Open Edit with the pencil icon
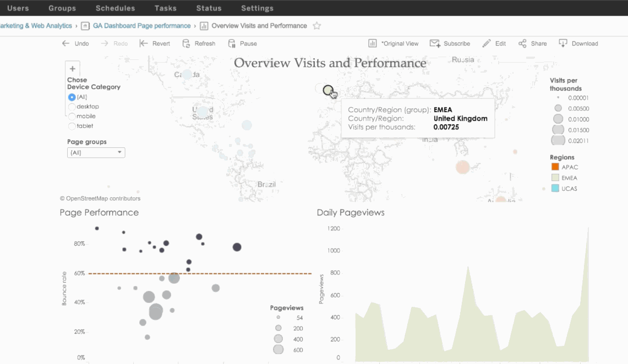This screenshot has height=364, width=628. [x=486, y=43]
